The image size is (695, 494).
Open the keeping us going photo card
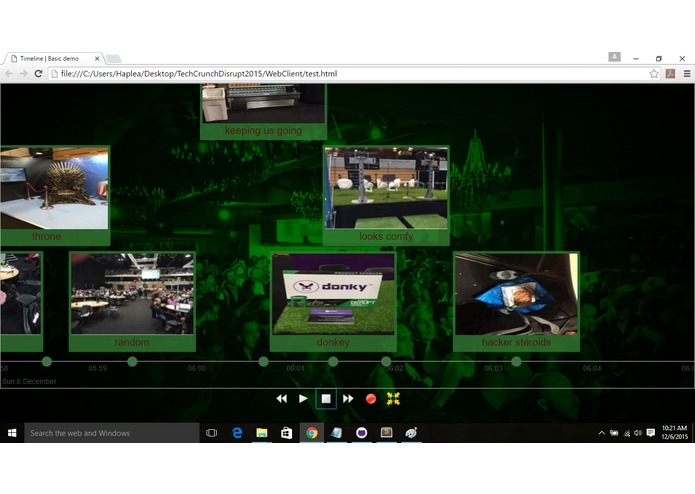coord(263,111)
